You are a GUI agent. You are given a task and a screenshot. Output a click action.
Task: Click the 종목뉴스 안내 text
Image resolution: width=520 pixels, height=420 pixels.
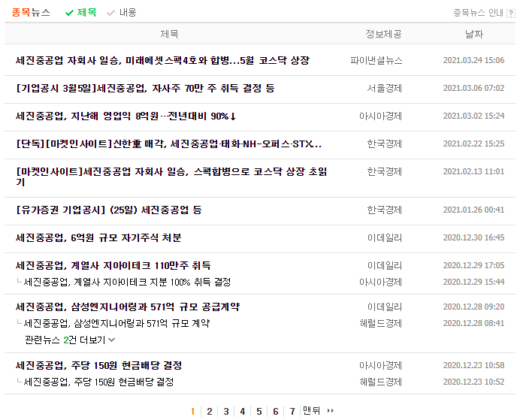click(478, 13)
